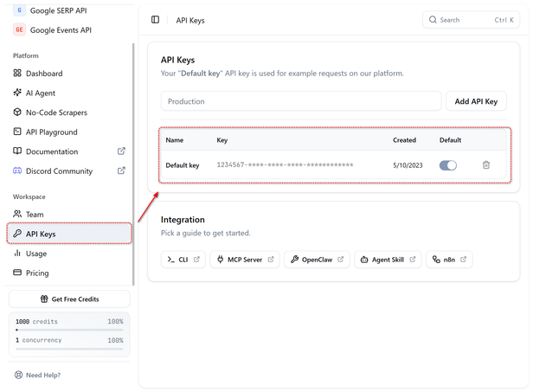Open the n8n integration guide
The height and width of the screenshot is (392, 533).
[449, 260]
